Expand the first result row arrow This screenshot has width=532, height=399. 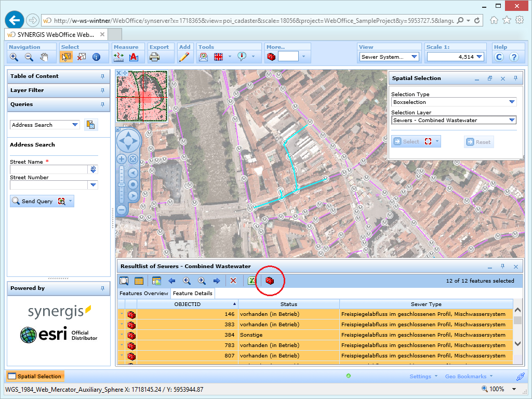(121, 313)
